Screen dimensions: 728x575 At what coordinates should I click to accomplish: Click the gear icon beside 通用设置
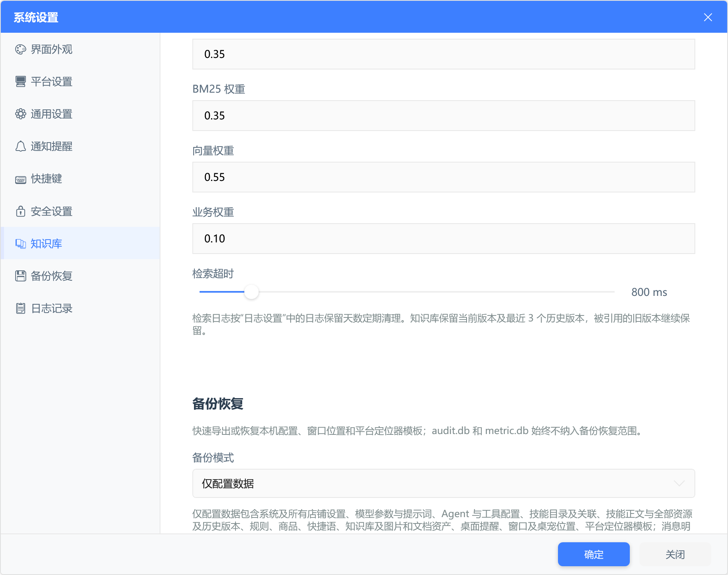(20, 114)
